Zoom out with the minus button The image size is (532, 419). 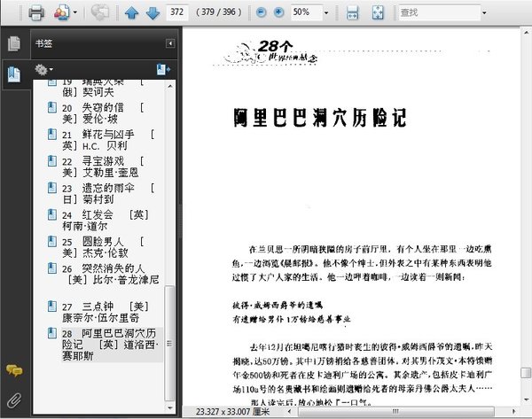(x=261, y=13)
